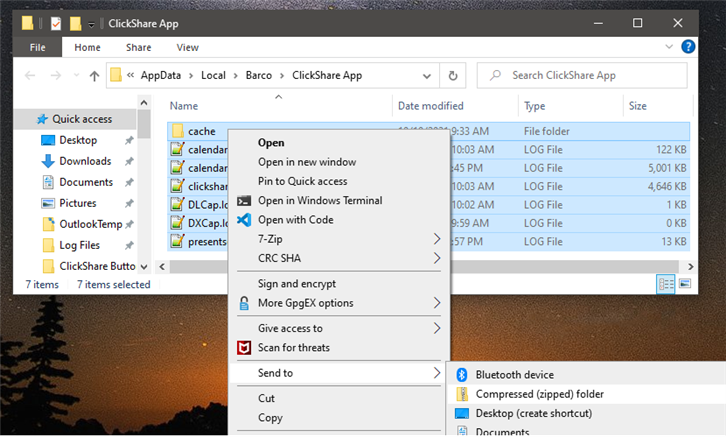Expand the 7-Zip submenu

click(437, 239)
